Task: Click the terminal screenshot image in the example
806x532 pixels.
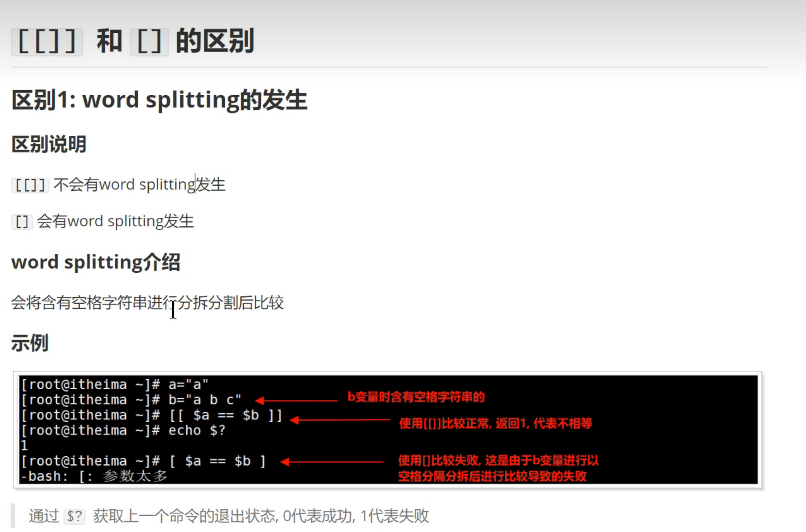Action: point(388,430)
